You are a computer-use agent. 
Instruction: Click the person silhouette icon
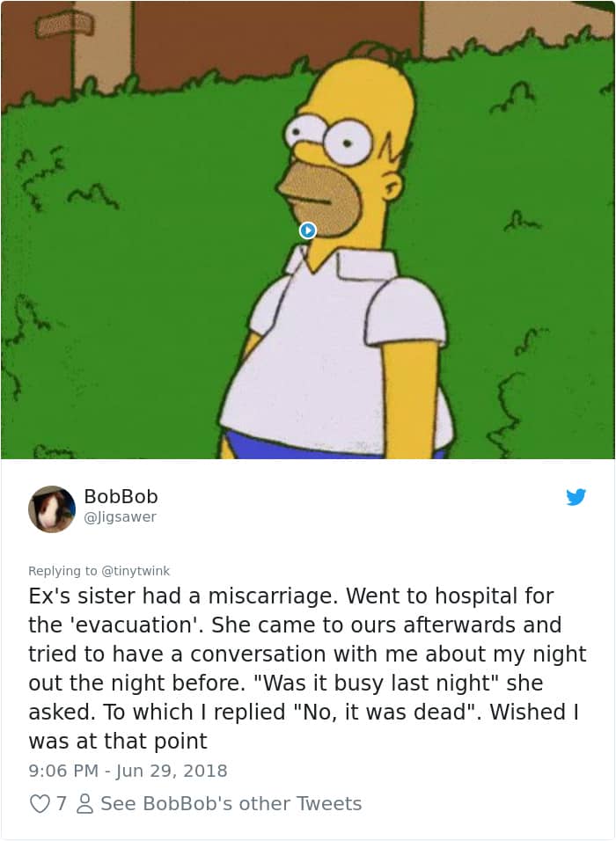pos(84,803)
